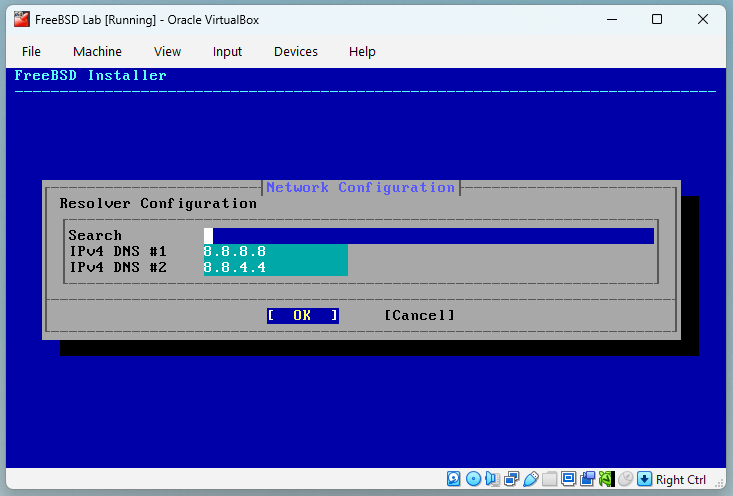Click the FreeBSD Installer header text
This screenshot has width=733, height=496.
point(91,75)
